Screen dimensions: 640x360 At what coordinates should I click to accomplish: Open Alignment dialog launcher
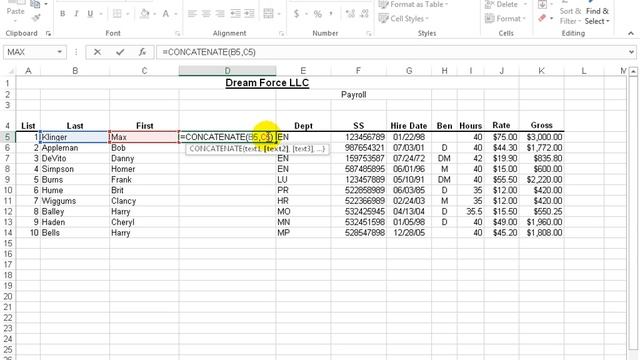[282, 34]
